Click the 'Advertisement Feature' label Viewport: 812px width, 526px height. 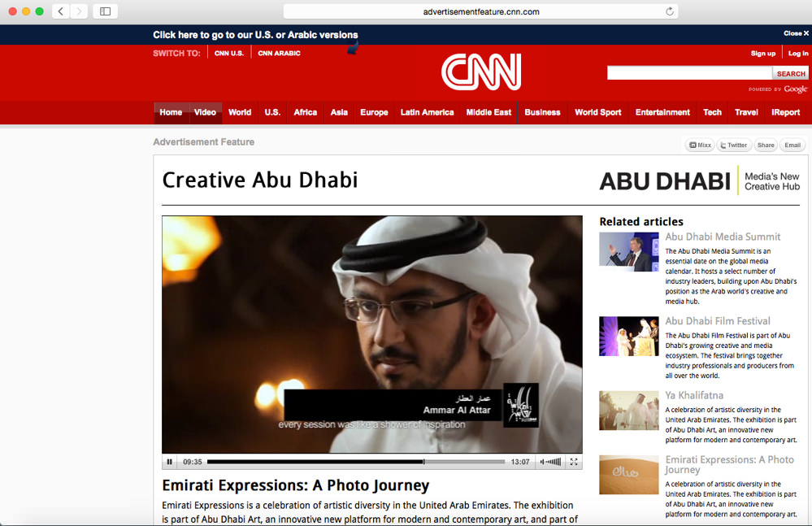coord(203,141)
